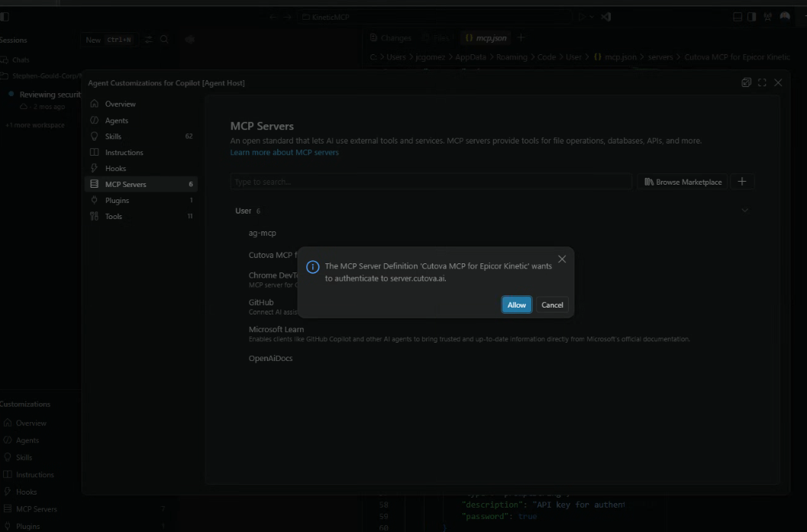Viewport: 807px width, 532px height.
Task: Click the '"password": true' code line
Action: (x=499, y=516)
